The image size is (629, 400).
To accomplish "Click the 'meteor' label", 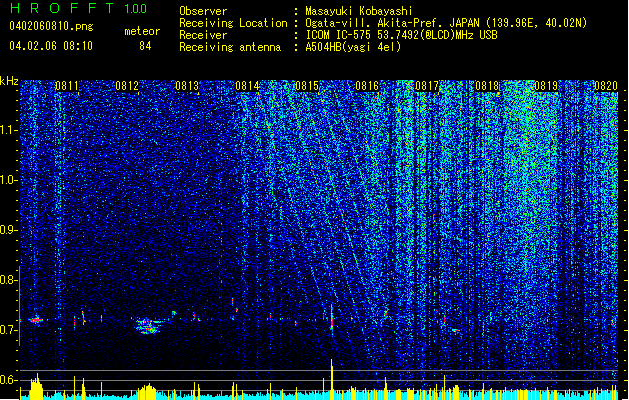I will click(x=142, y=31).
